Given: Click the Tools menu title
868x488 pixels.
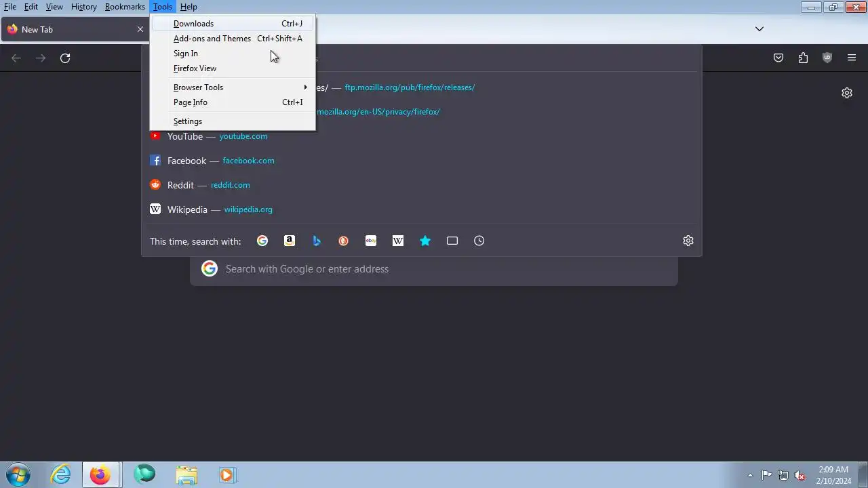Looking at the screenshot, I should [x=163, y=7].
